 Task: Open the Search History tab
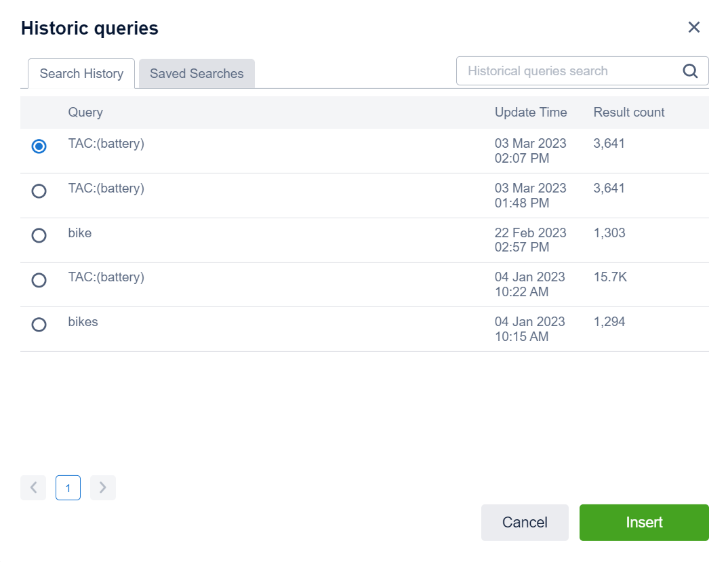tap(81, 74)
